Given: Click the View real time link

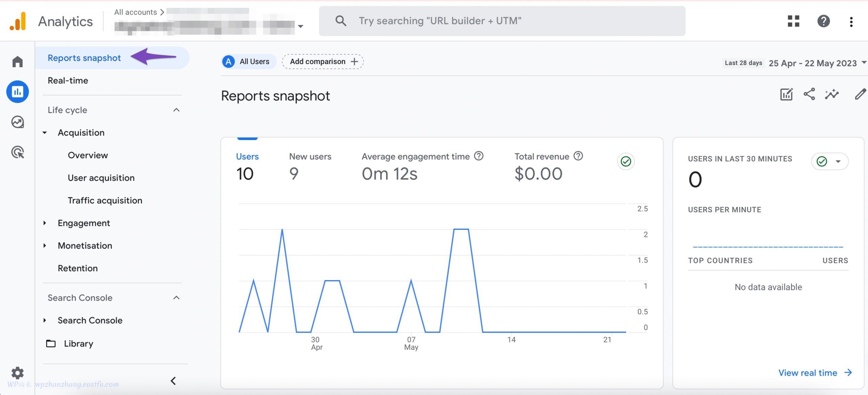Looking at the screenshot, I should tap(808, 373).
